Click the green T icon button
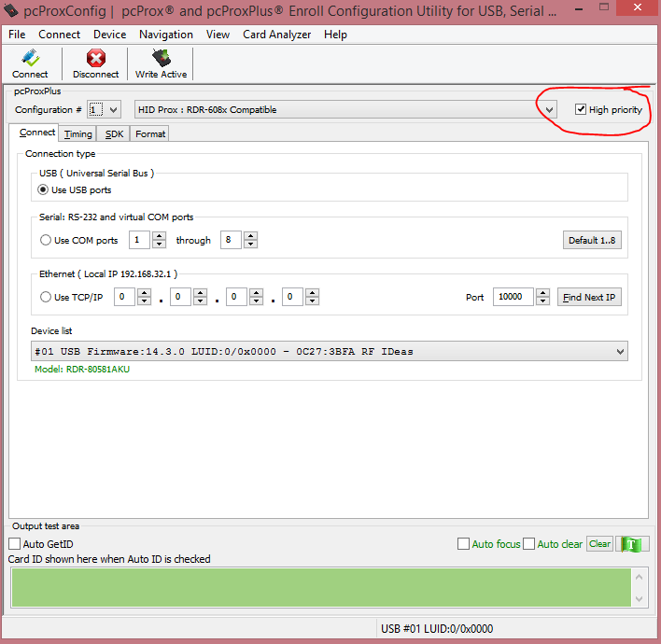The width and height of the screenshot is (661, 644). point(631,544)
